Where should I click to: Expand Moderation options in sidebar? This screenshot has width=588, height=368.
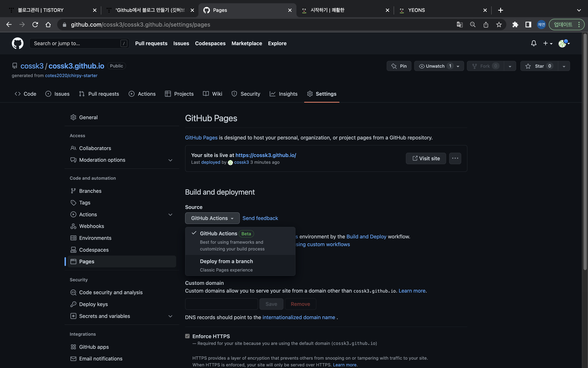(x=170, y=160)
